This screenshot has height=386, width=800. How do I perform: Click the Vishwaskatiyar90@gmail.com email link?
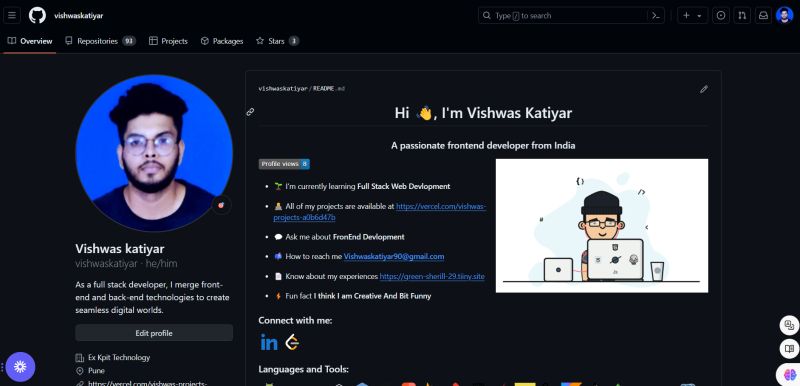click(x=394, y=256)
